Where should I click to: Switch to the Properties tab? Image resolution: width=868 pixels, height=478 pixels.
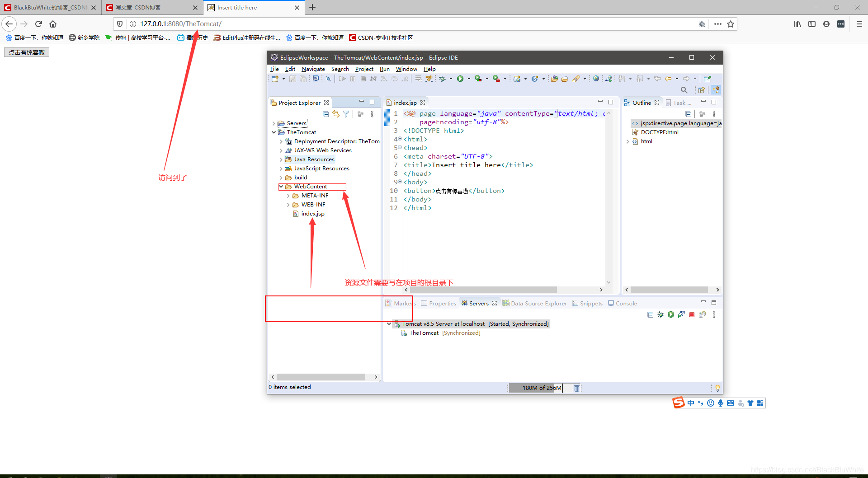439,304
